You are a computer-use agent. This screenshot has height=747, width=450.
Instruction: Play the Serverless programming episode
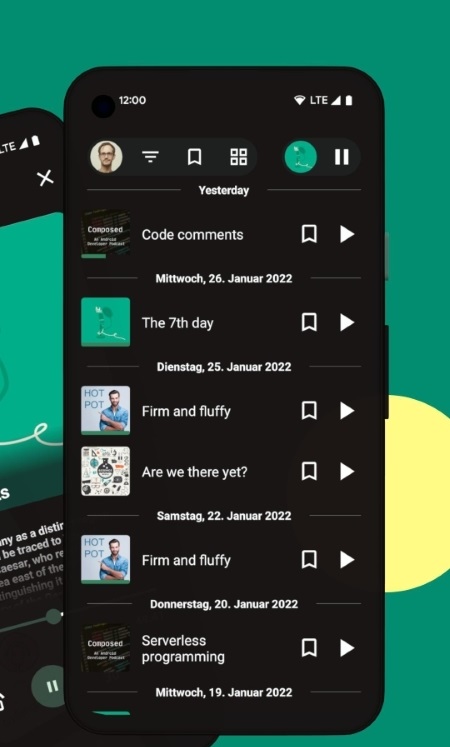click(x=347, y=647)
